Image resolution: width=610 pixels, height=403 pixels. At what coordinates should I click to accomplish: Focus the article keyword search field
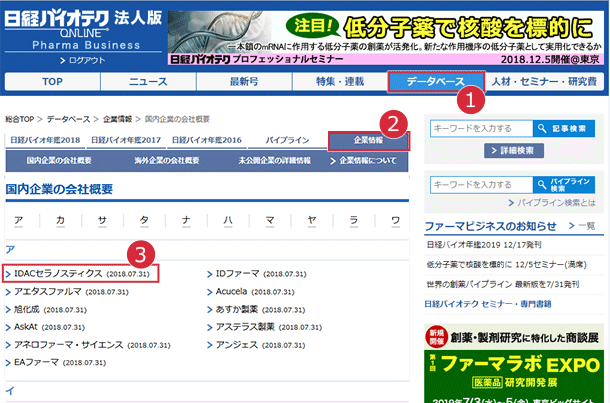(482, 129)
